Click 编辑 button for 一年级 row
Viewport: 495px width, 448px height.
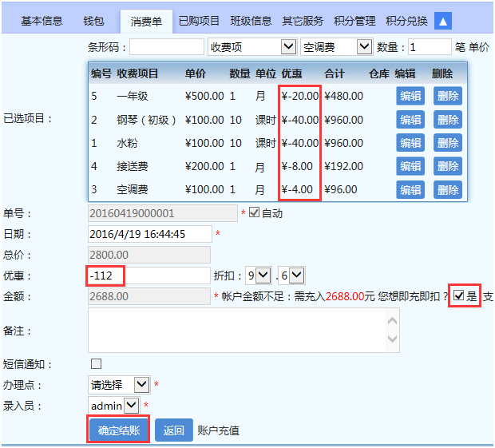410,96
